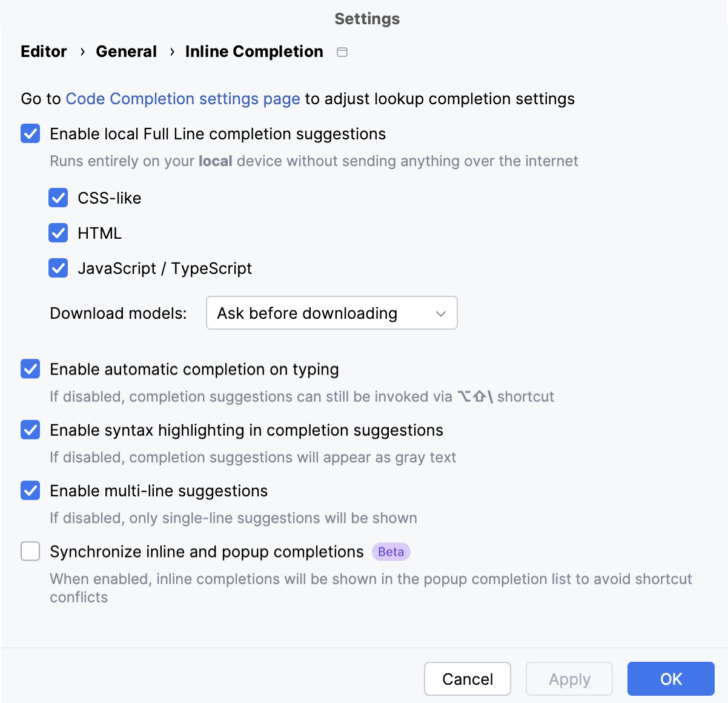Click the window icon beside the breadcrumb

pyautogui.click(x=342, y=52)
